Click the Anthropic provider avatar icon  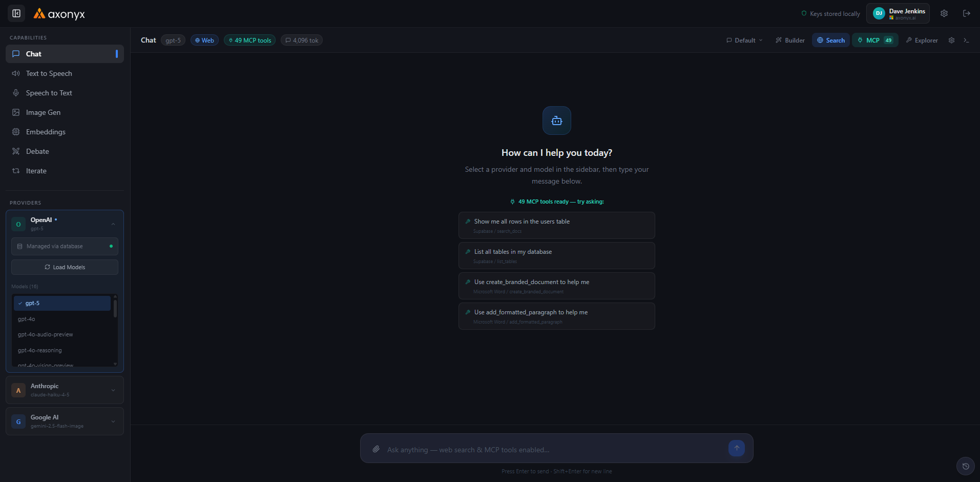18,390
